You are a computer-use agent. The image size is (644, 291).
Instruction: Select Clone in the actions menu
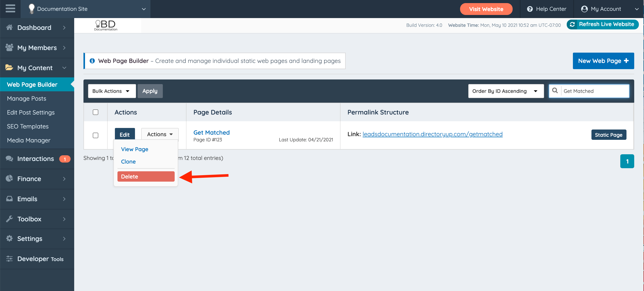pyautogui.click(x=128, y=161)
